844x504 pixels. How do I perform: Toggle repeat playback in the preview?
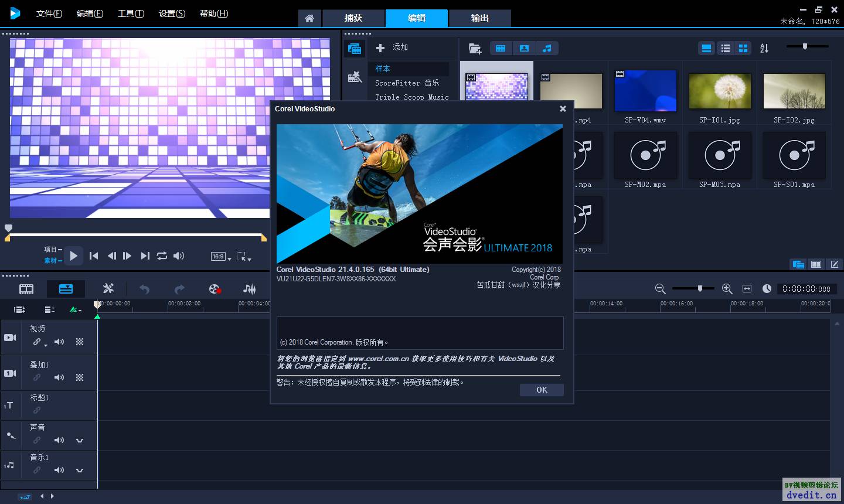[162, 256]
